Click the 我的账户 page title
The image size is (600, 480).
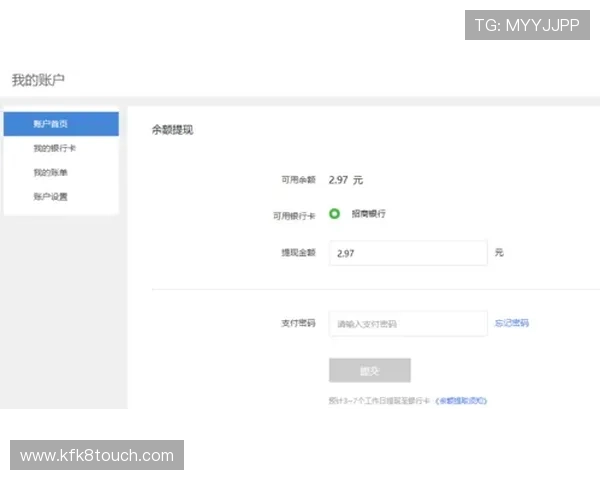click(38, 80)
